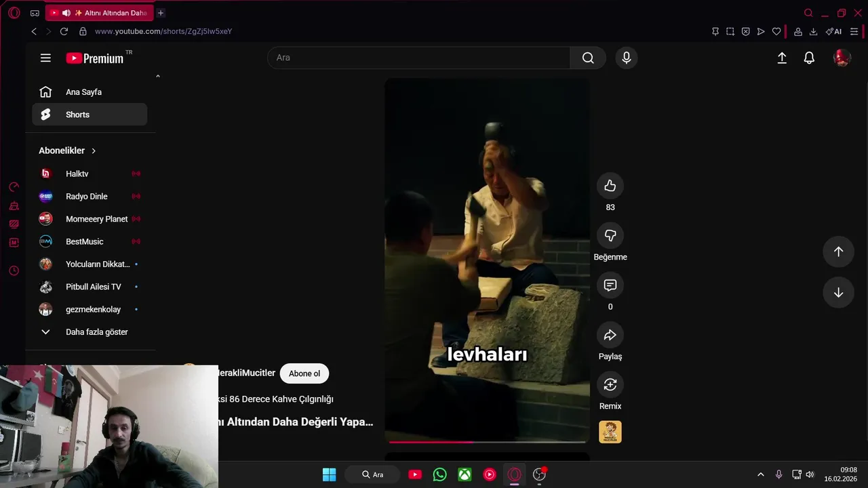
Task: Seek in the Short's red progress bar
Action: tap(487, 442)
